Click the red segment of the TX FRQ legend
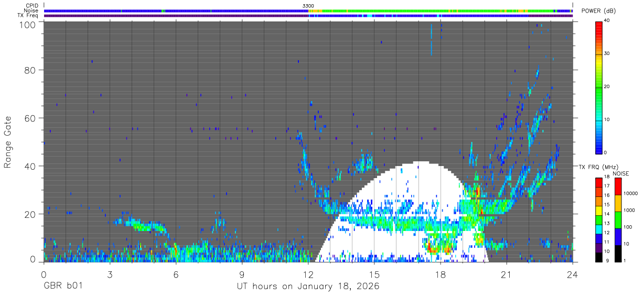Viewport: 644px width, 297px height. pos(599,182)
